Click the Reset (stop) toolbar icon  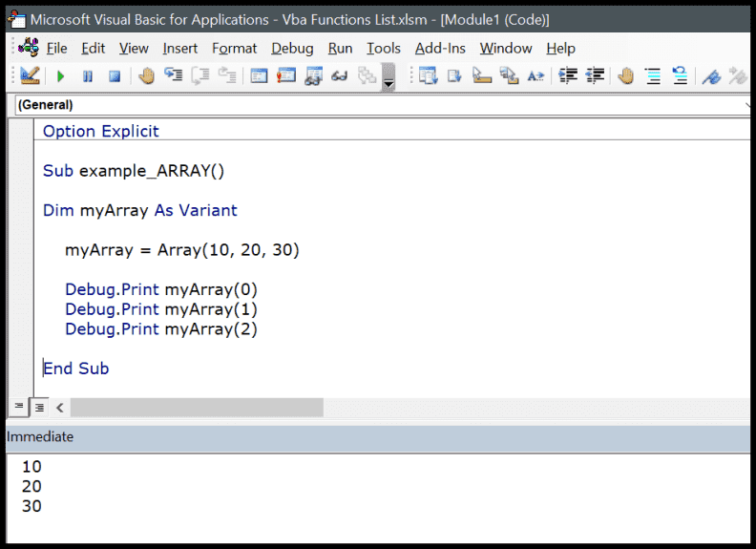pyautogui.click(x=115, y=76)
